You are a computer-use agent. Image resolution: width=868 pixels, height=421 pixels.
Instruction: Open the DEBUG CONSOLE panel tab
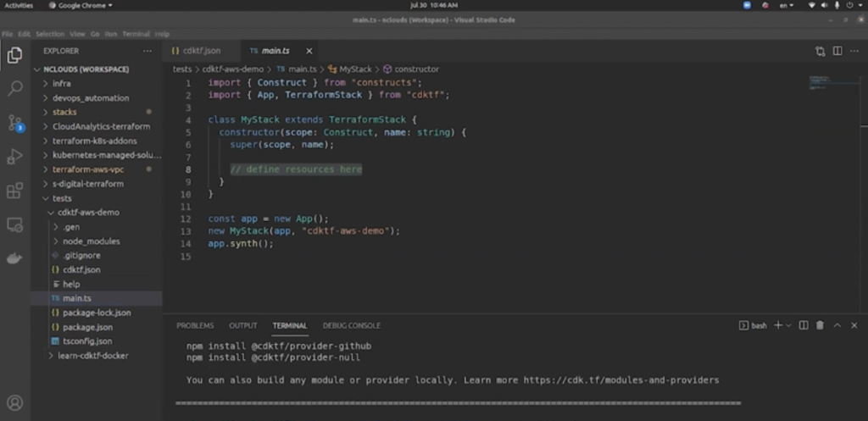coord(352,325)
